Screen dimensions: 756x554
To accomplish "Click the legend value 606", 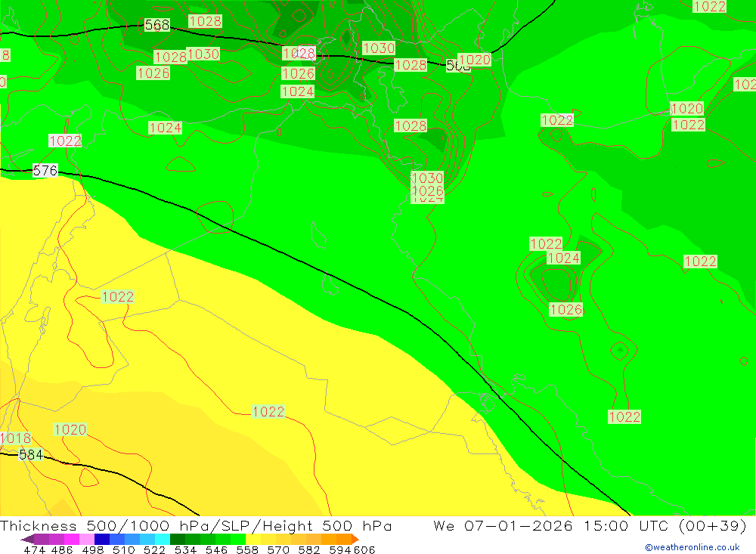I will click(364, 549).
